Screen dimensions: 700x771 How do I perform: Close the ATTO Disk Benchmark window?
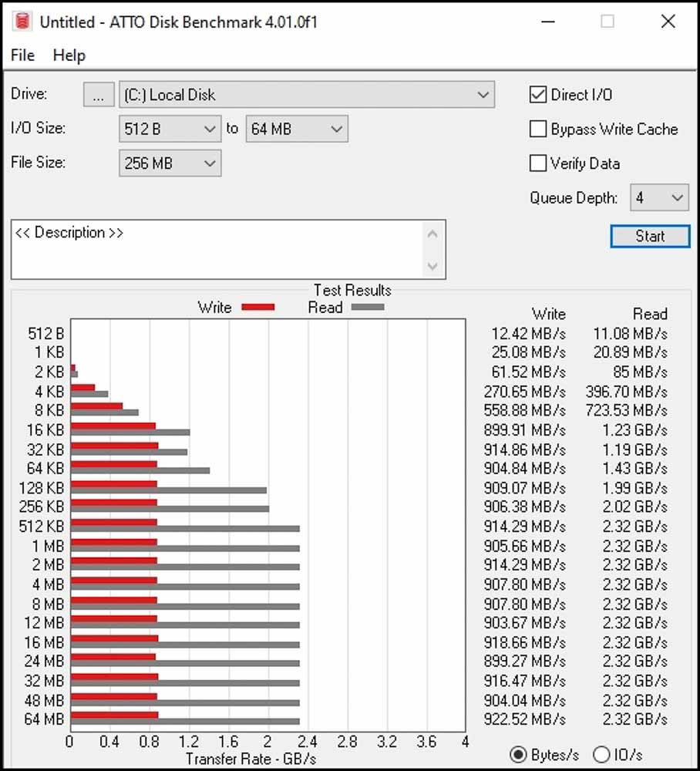coord(668,22)
